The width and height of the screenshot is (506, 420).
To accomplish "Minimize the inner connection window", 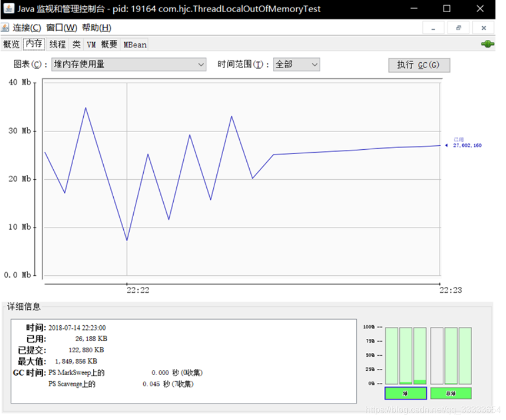I will point(433,28).
